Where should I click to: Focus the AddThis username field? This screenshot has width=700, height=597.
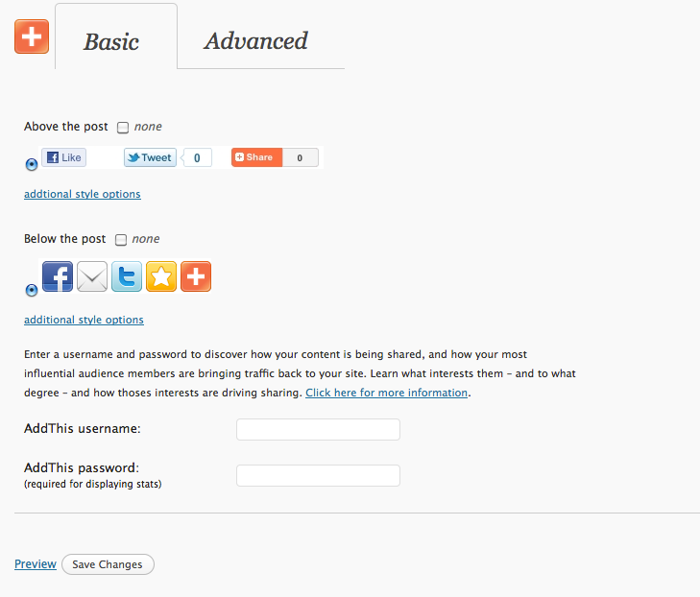[x=318, y=429]
